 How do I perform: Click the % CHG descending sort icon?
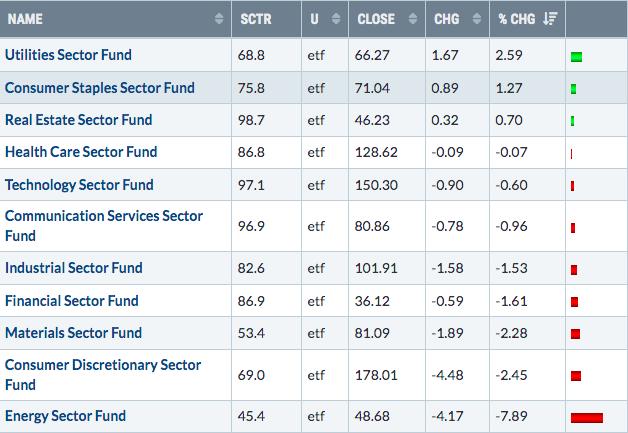(550, 18)
